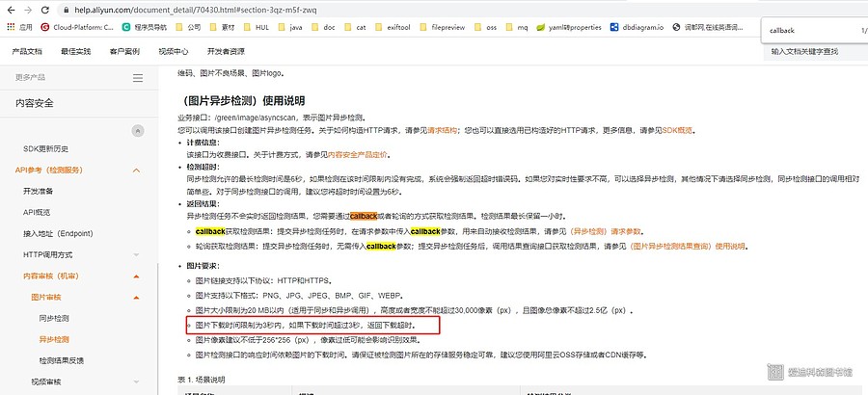Click the browser forward arrow
This screenshot has height=395, width=868.
[x=28, y=10]
